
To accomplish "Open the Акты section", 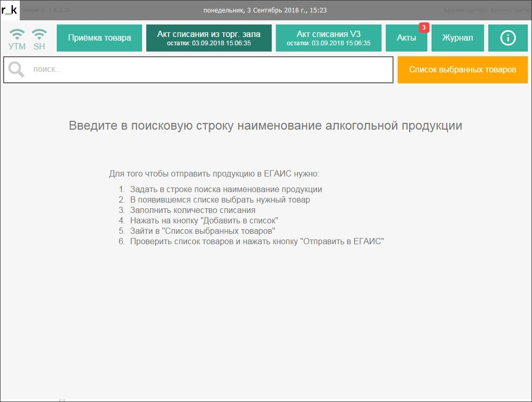I will tap(406, 38).
